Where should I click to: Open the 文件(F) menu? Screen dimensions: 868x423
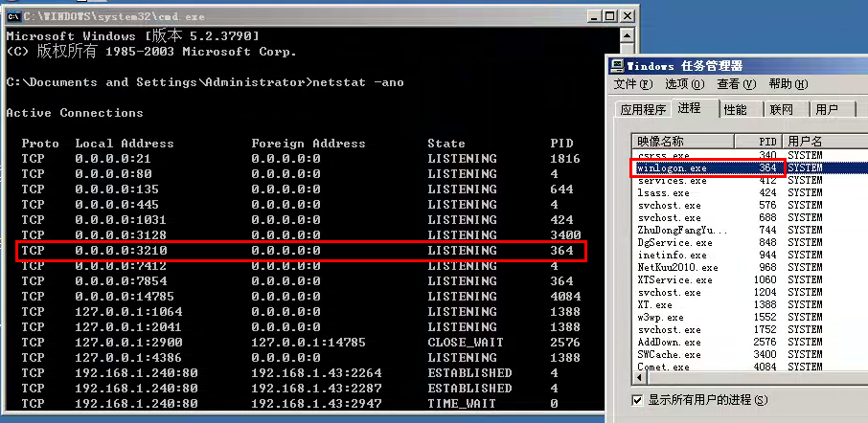633,84
